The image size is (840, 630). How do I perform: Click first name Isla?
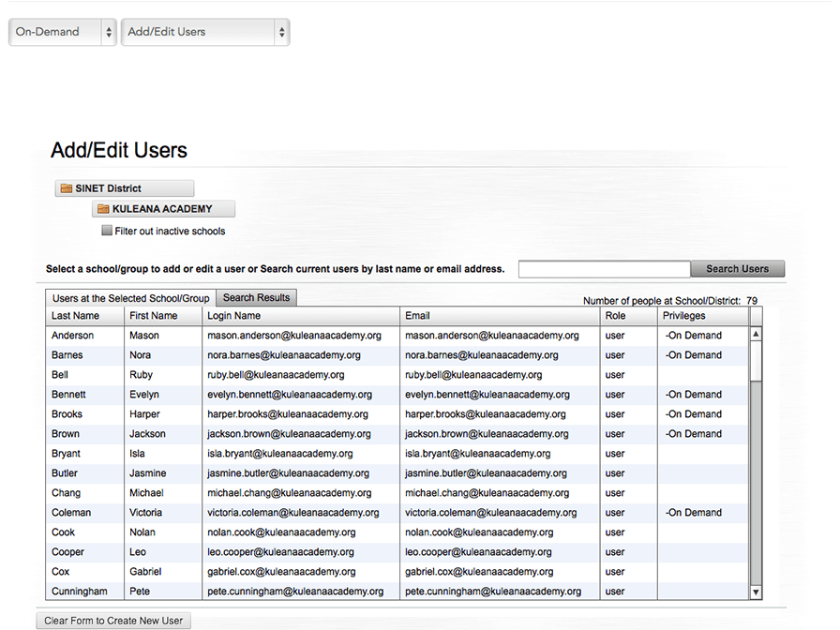click(137, 454)
